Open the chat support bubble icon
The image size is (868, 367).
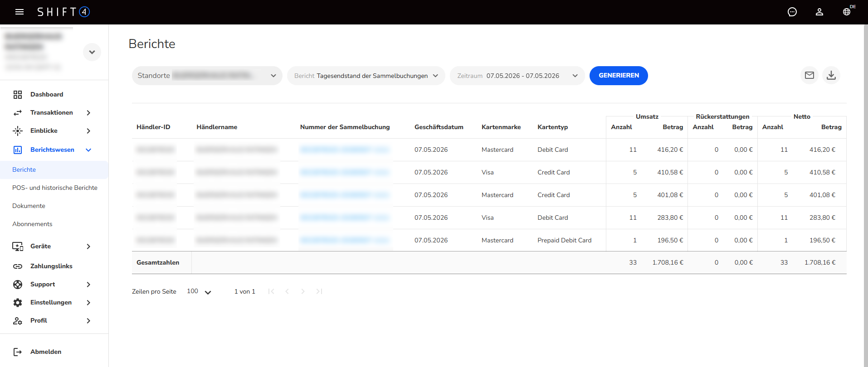[x=792, y=12]
